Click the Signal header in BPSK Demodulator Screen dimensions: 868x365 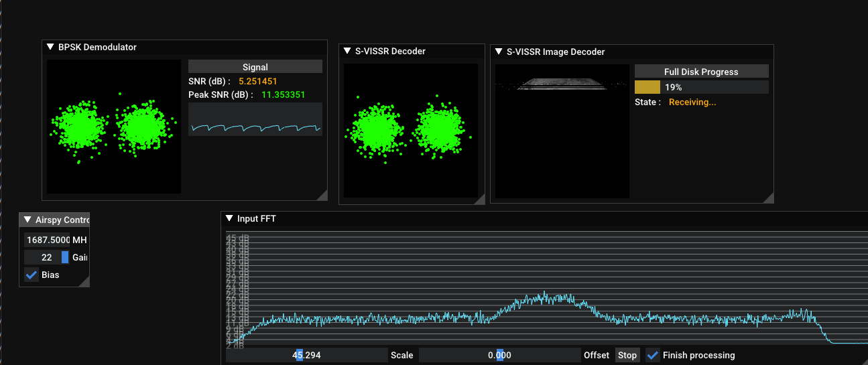pyautogui.click(x=255, y=67)
